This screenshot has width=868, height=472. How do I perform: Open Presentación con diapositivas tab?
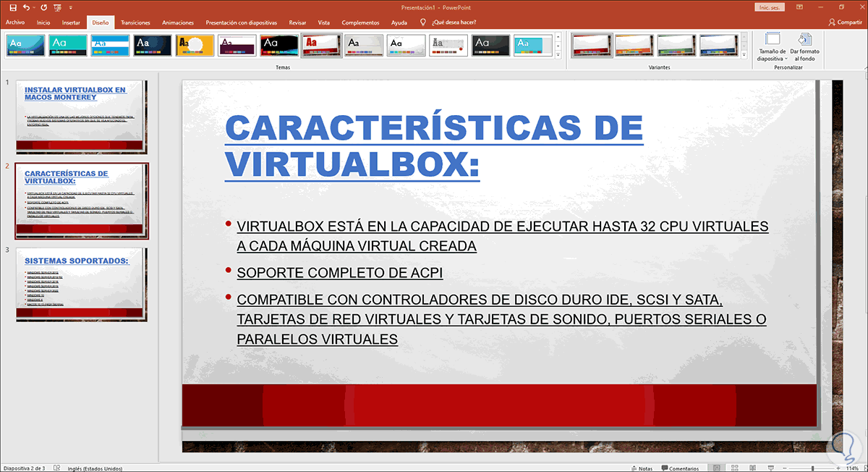coord(242,22)
